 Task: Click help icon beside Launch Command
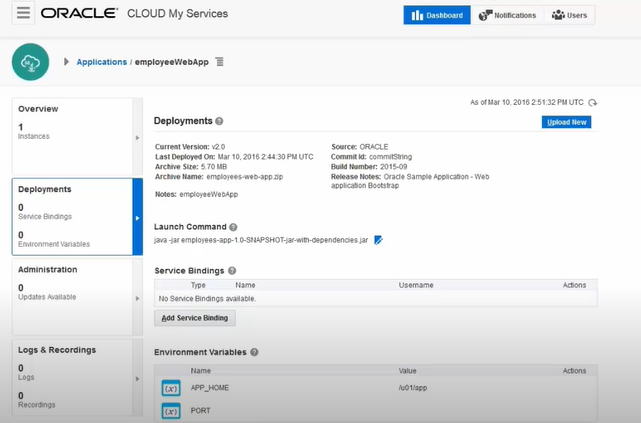coord(233,228)
